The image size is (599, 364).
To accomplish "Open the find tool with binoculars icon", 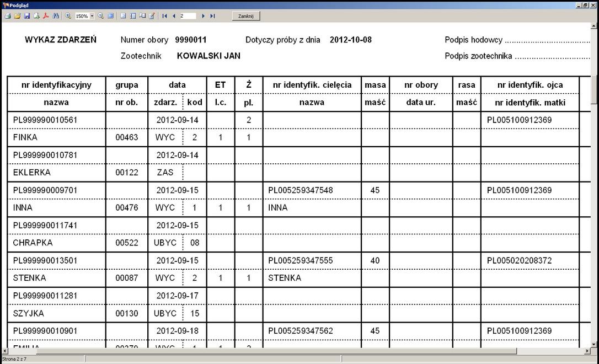I will tap(56, 16).
